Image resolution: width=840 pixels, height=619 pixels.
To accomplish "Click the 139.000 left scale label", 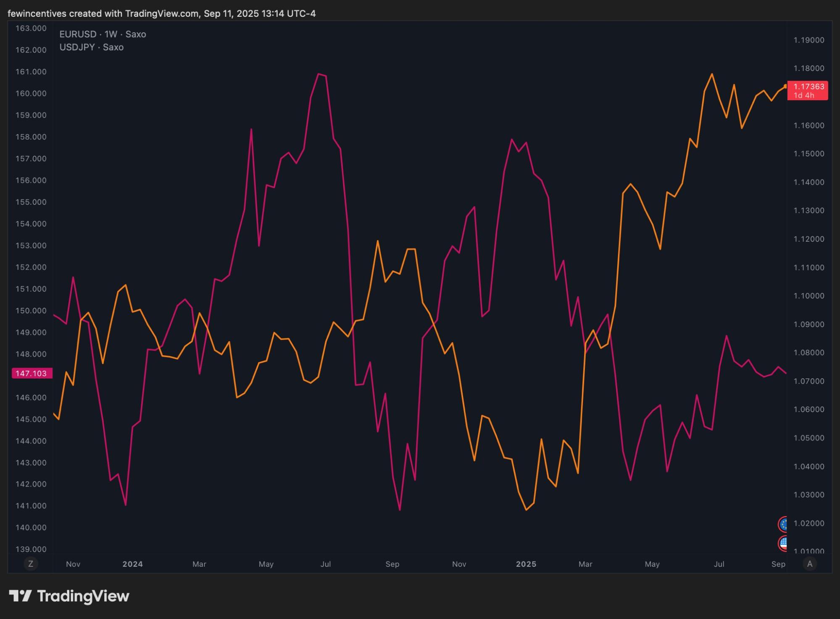I will [31, 549].
